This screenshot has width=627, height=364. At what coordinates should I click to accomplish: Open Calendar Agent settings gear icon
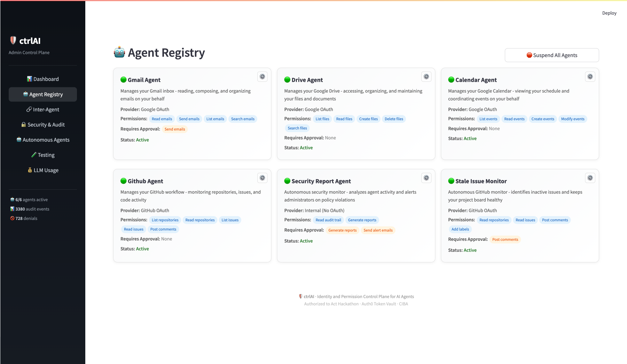pos(590,77)
